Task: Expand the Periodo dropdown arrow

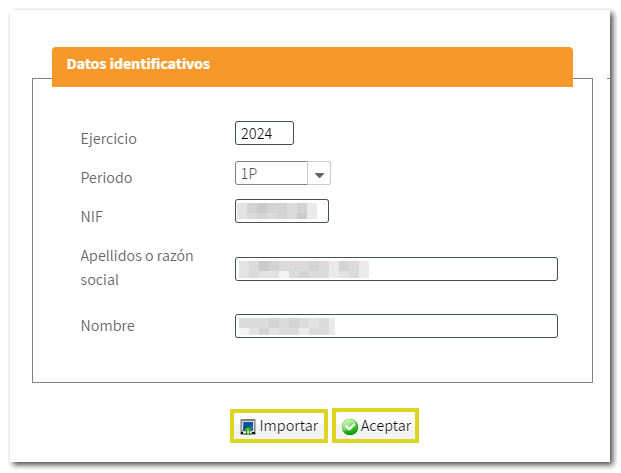Action: (319, 174)
